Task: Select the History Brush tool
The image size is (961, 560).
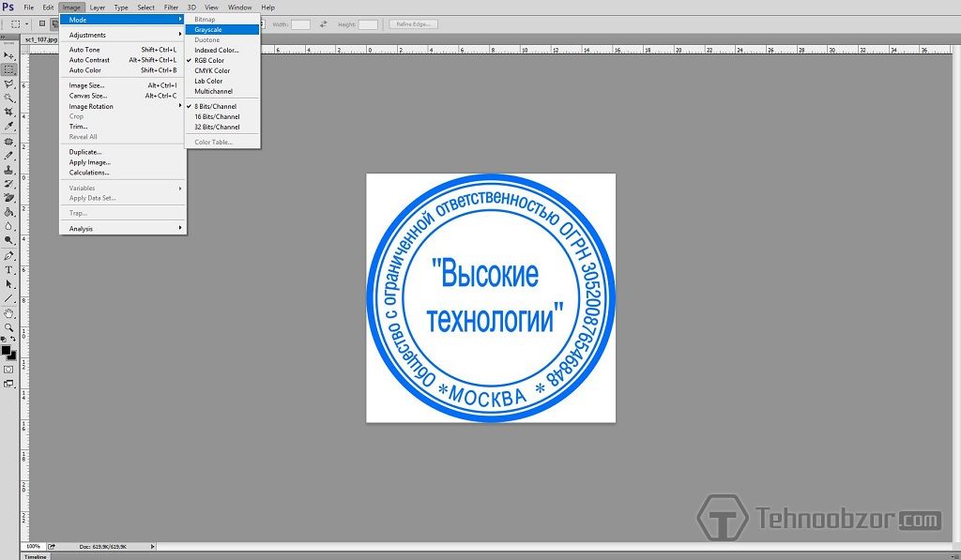Action: coord(8,184)
